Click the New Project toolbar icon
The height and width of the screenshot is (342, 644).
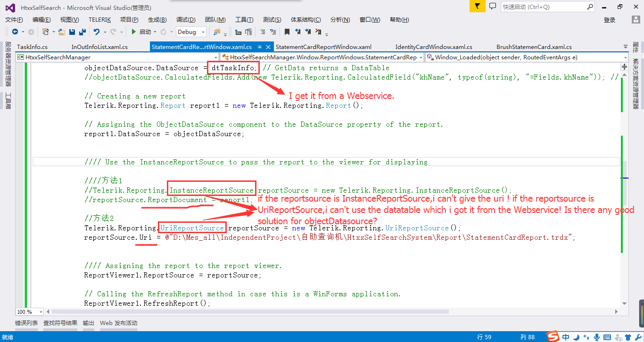[46, 32]
